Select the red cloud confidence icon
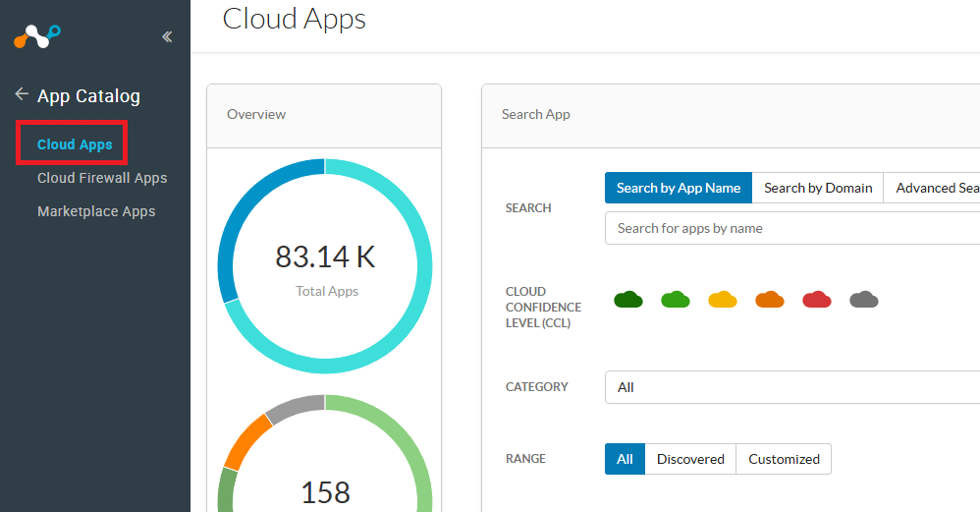980x512 pixels. click(x=817, y=300)
